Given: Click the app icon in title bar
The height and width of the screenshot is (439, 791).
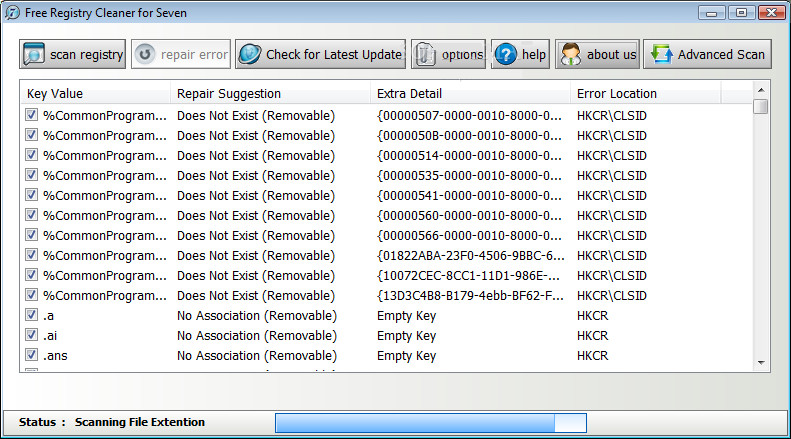Looking at the screenshot, I should [x=12, y=12].
